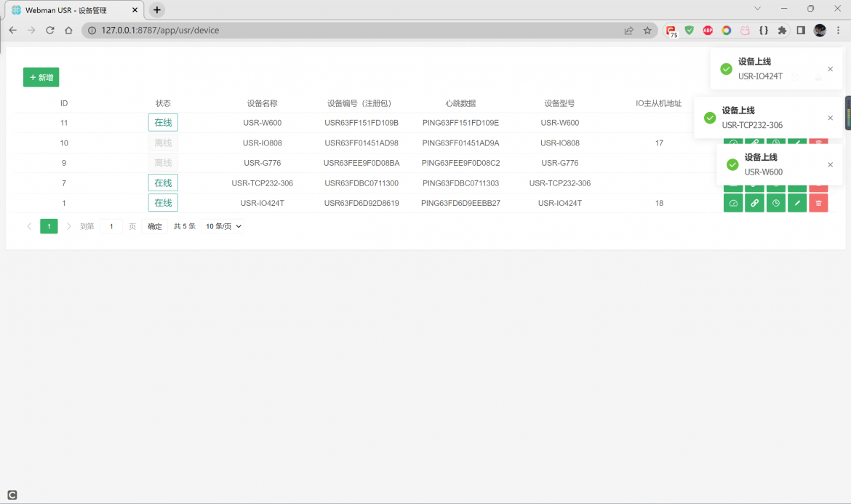Image resolution: width=851 pixels, height=504 pixels.
Task: Close USR-IO424T online notification
Action: [x=831, y=69]
